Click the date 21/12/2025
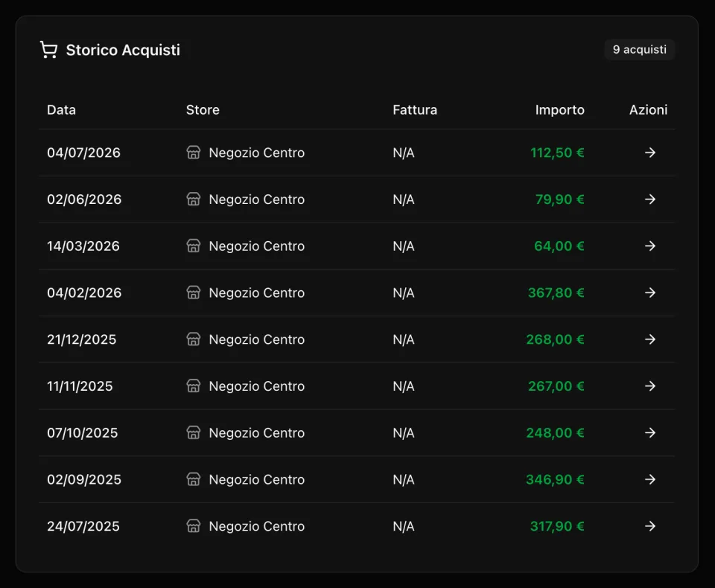 click(x=82, y=339)
